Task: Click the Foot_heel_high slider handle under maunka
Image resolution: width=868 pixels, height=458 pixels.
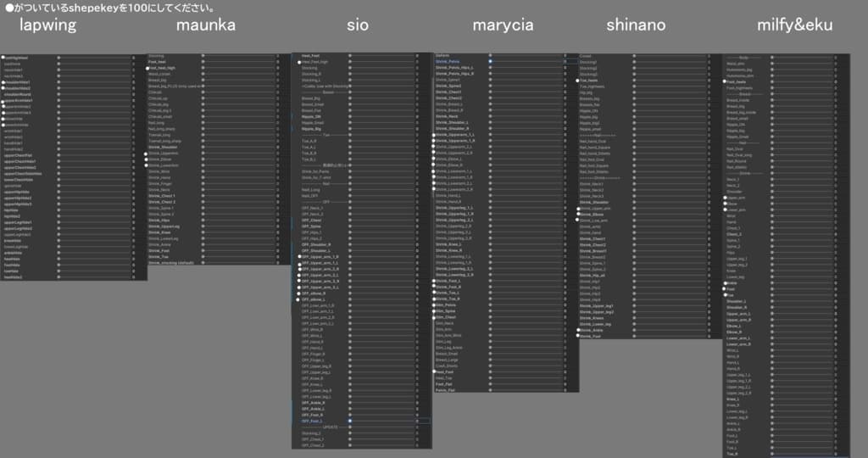Action: coord(203,68)
